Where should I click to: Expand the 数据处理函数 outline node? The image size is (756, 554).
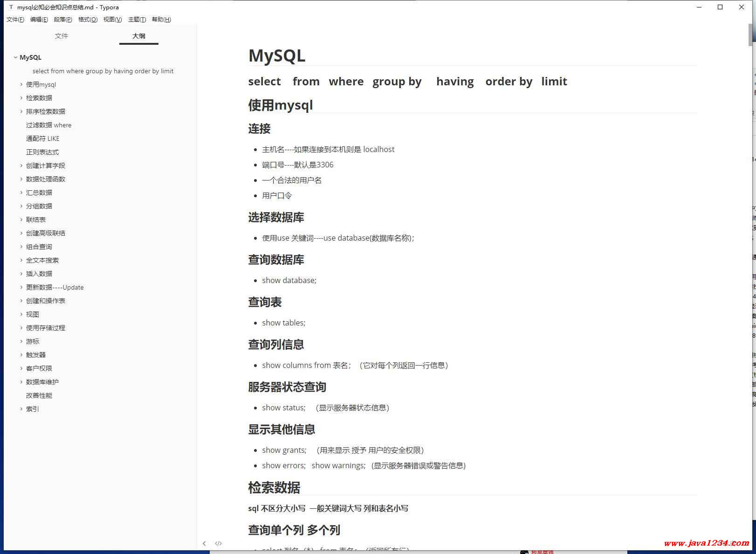(x=21, y=179)
